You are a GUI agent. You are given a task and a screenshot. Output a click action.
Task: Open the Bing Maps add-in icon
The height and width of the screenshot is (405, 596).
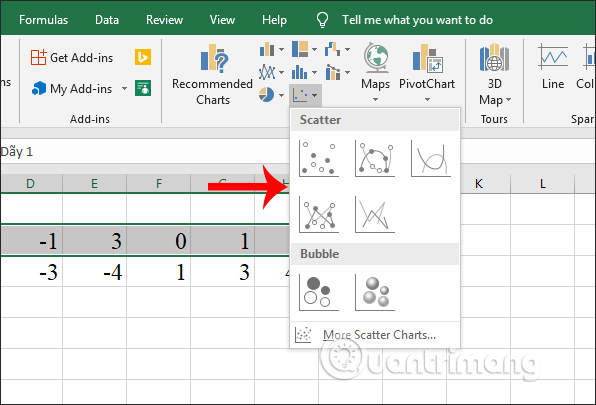click(143, 57)
